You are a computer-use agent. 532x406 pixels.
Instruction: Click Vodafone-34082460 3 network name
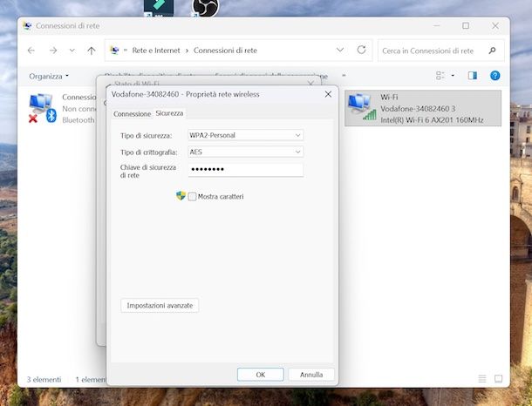point(418,109)
